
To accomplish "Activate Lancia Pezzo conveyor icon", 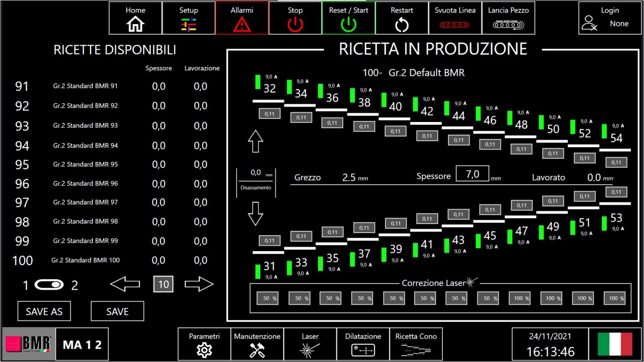I will tap(508, 18).
